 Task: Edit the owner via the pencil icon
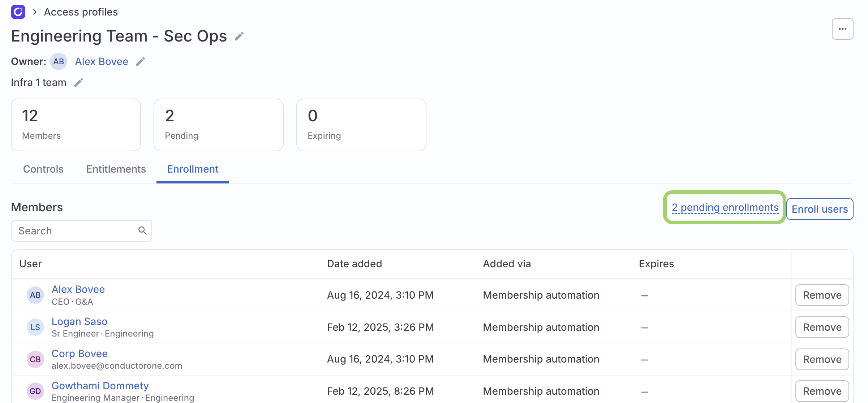click(x=141, y=61)
